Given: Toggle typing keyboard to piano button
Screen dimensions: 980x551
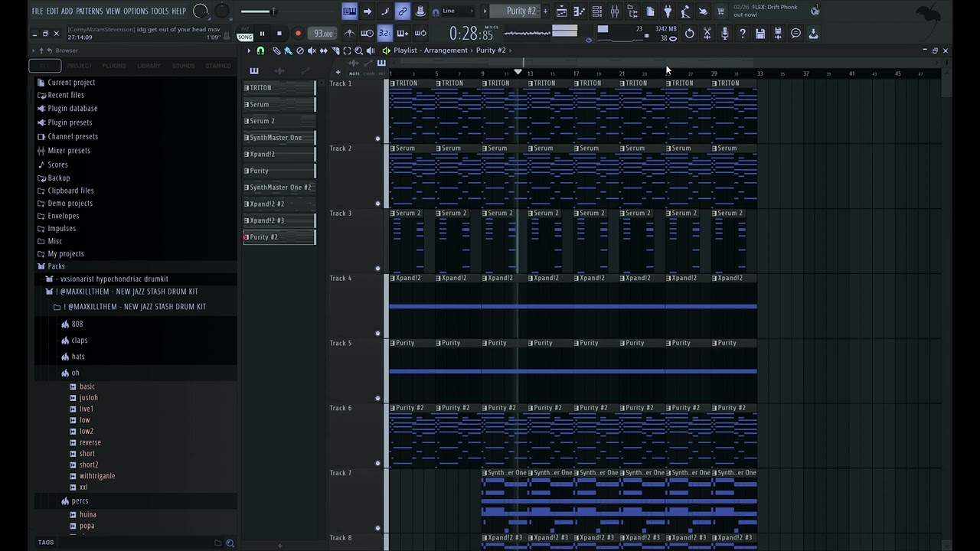Looking at the screenshot, I should click(x=350, y=11).
